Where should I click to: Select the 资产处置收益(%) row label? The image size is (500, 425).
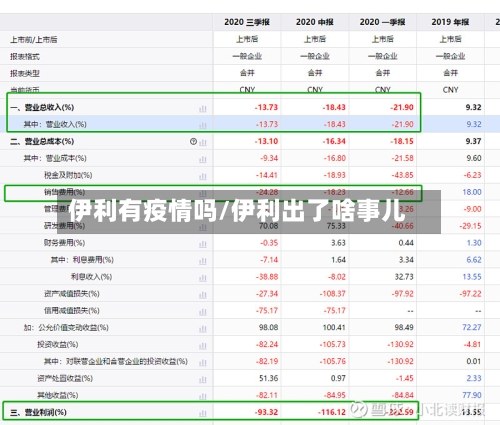coord(65,378)
